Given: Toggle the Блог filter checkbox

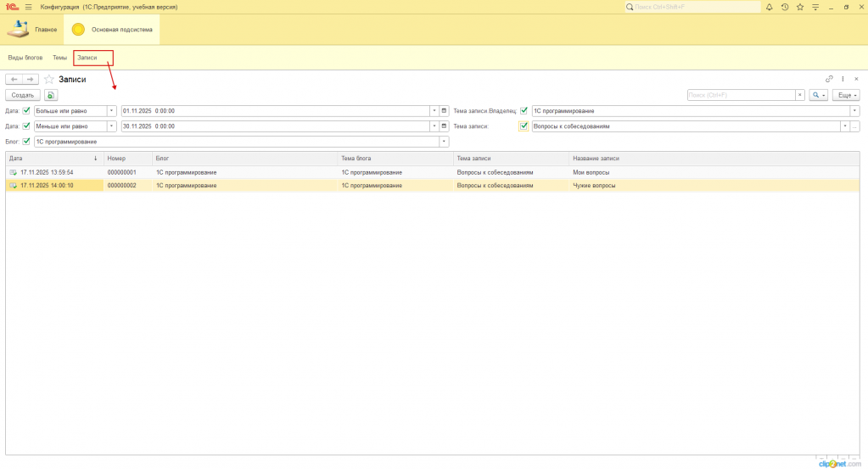Looking at the screenshot, I should [26, 142].
